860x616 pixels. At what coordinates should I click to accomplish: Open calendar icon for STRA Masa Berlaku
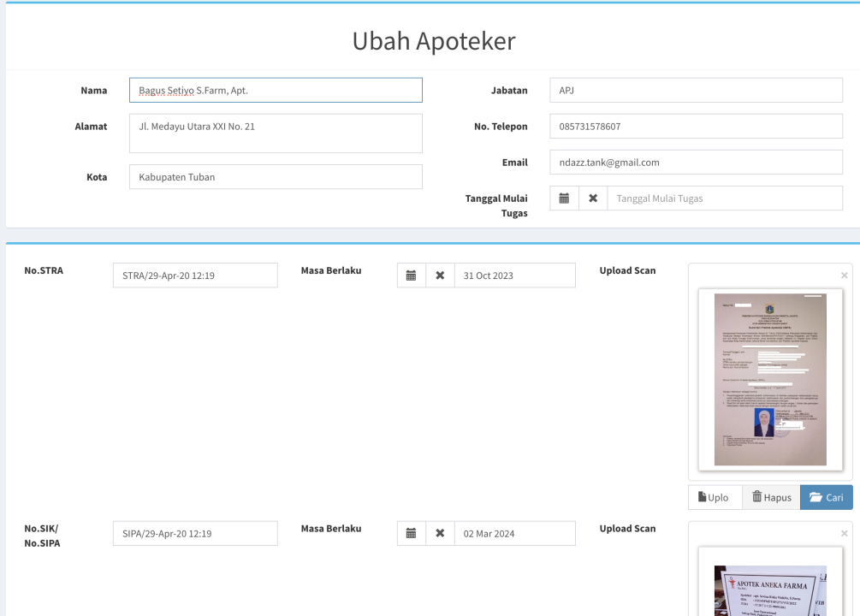point(411,275)
